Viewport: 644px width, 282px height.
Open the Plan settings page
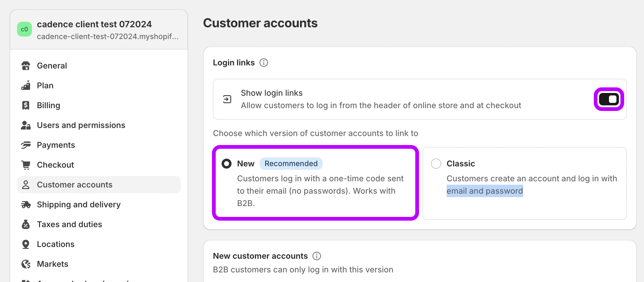tap(99, 86)
